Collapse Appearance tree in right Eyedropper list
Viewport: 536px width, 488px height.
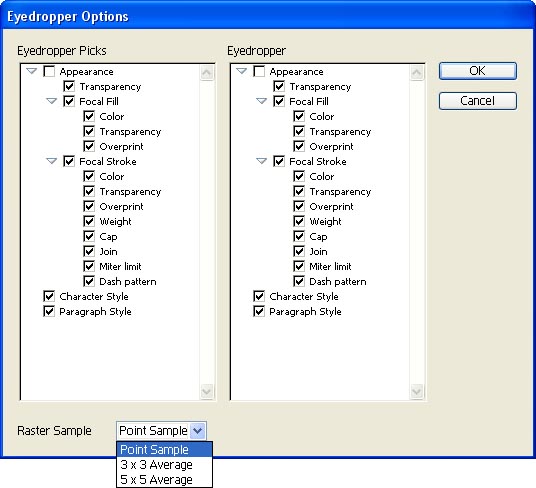(242, 71)
